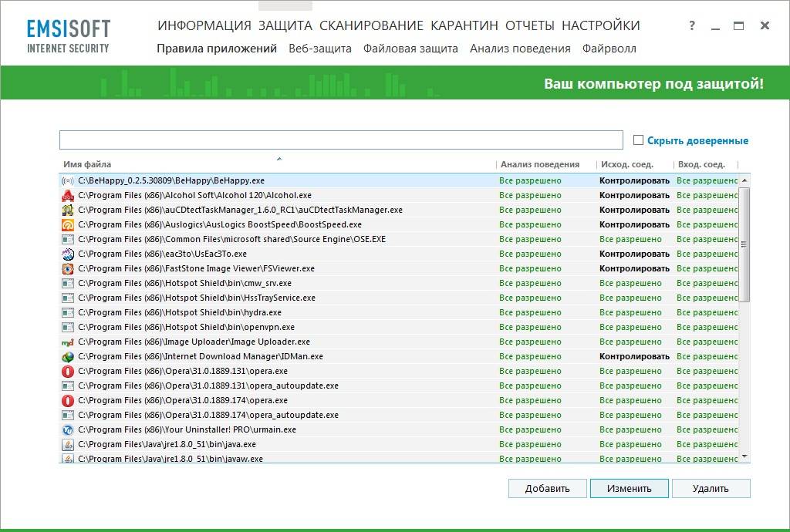
Task: Click the FSViewer.exe icon
Action: pyautogui.click(x=68, y=268)
